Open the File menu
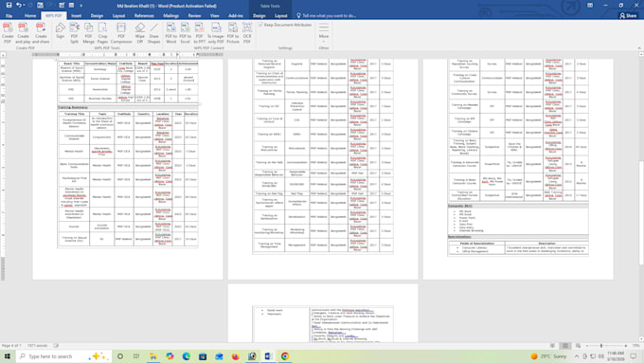Viewport: 644px width, 363px height. (9, 15)
